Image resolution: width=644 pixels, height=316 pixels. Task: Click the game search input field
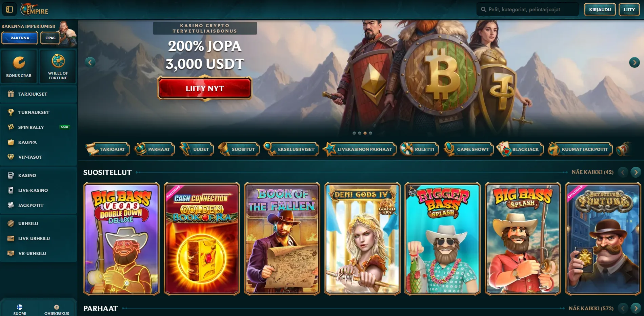pyautogui.click(x=528, y=9)
